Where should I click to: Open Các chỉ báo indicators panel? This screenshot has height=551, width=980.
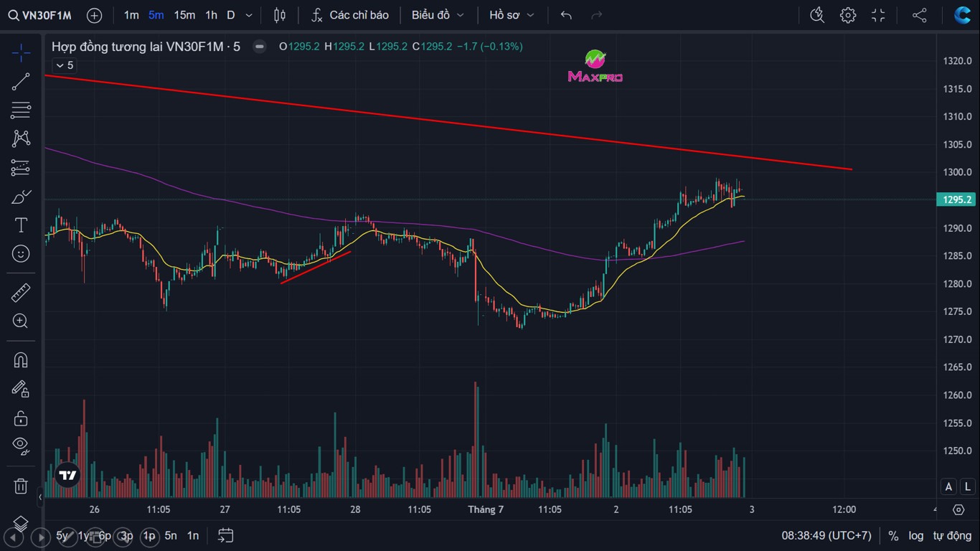350,15
